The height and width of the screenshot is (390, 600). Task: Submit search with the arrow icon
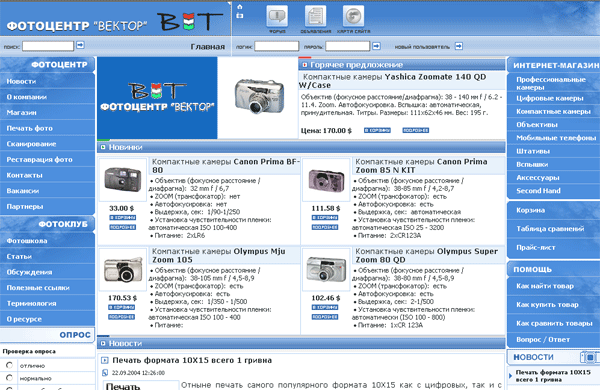[80, 45]
